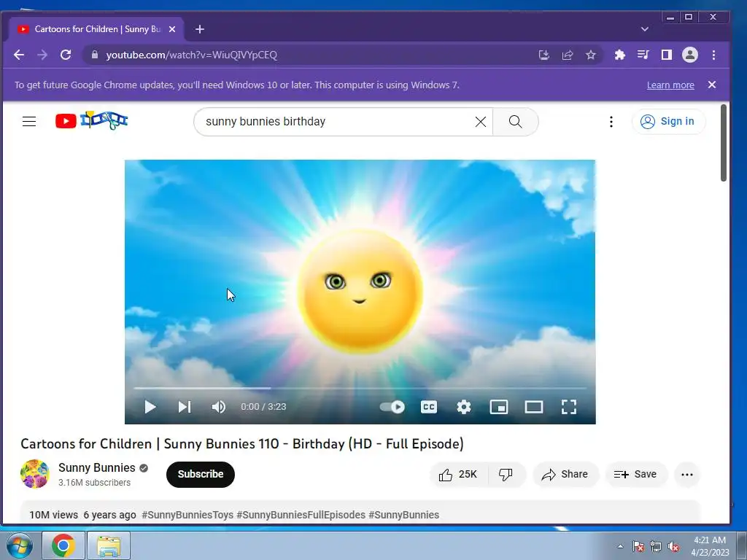Save the video to a playlist
Viewport: 747px width, 560px height.
click(x=635, y=474)
